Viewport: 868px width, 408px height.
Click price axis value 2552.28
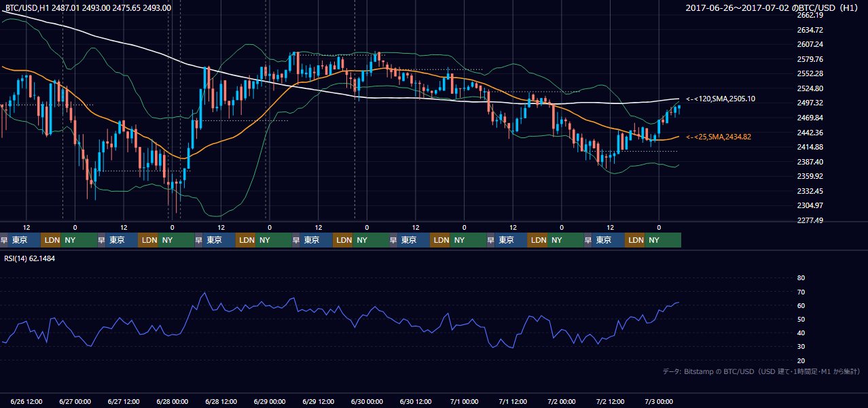click(x=810, y=73)
